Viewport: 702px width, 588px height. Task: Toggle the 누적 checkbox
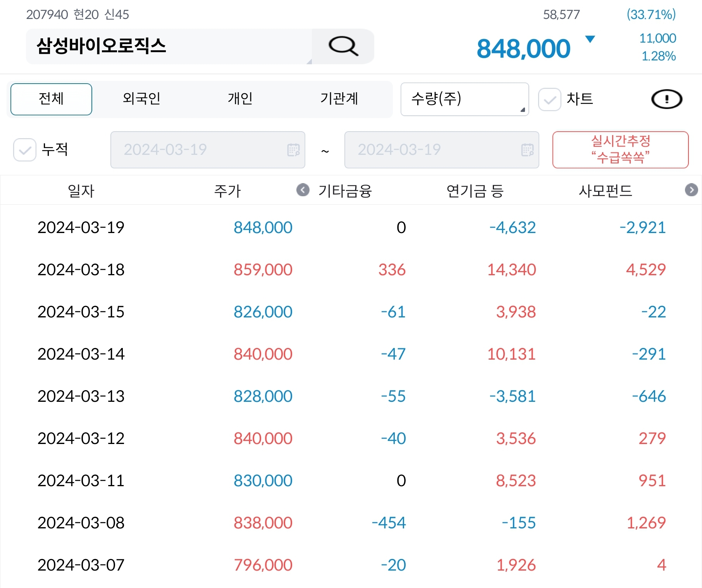(x=25, y=150)
